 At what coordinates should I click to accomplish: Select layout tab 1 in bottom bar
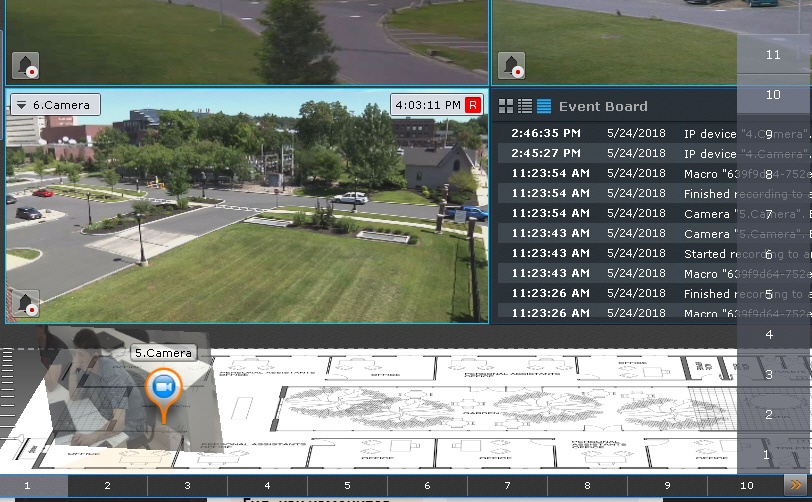point(27,485)
